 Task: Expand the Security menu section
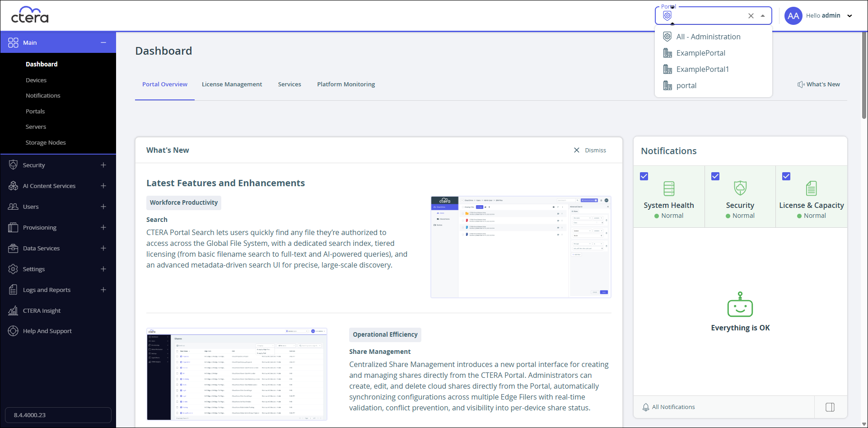[x=103, y=165]
